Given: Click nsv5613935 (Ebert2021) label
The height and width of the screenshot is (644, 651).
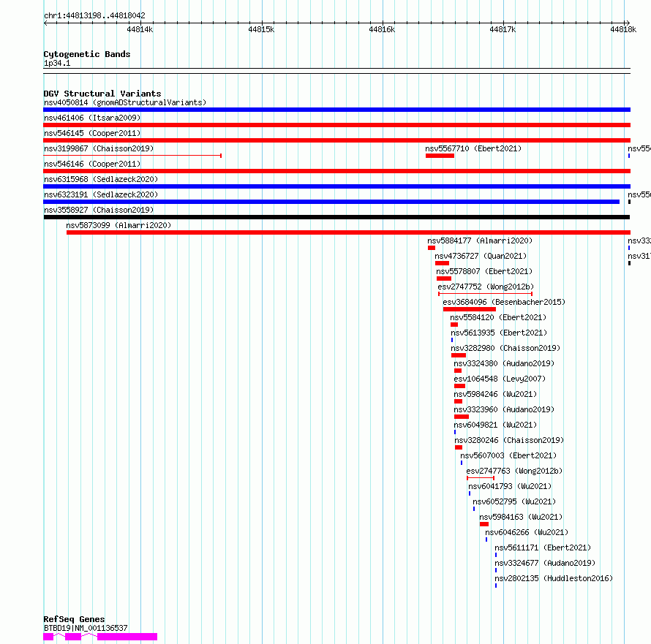Looking at the screenshot, I should (499, 333).
